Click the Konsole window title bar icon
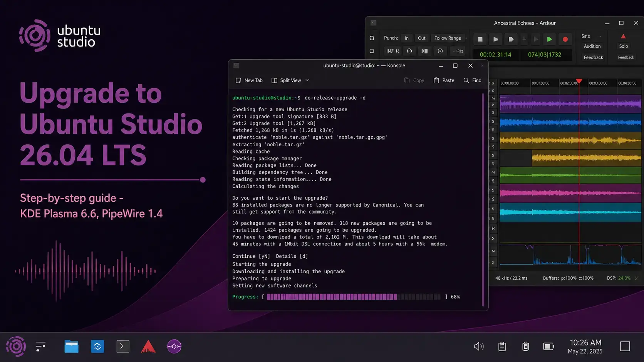 click(x=236, y=65)
